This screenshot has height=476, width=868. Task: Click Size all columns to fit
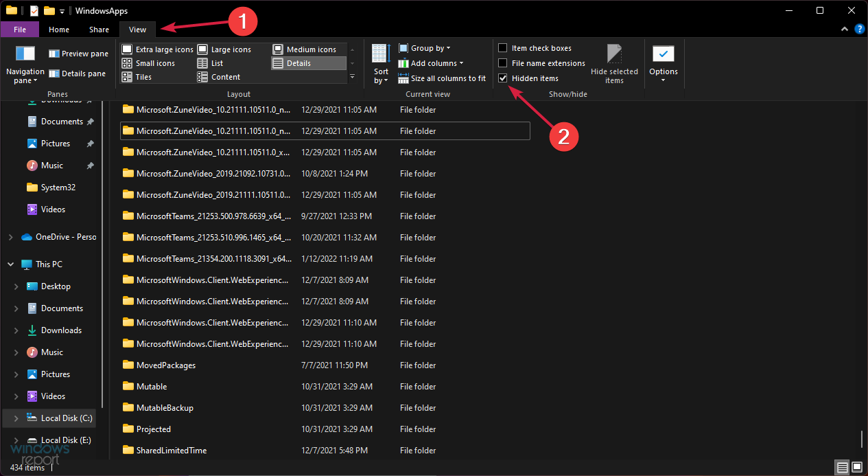(x=441, y=78)
